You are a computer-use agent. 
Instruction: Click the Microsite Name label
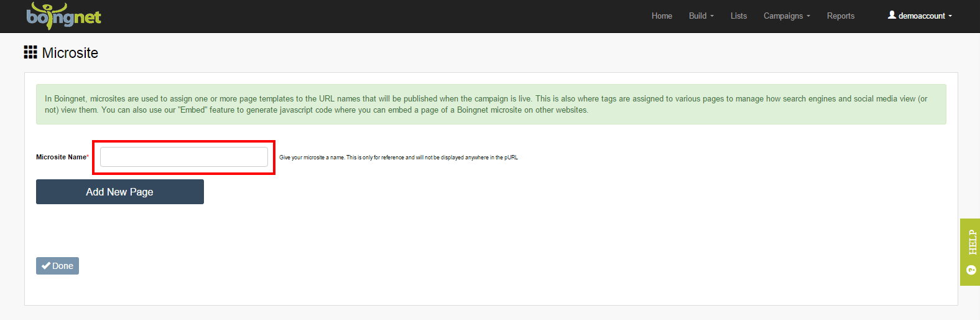click(x=62, y=157)
